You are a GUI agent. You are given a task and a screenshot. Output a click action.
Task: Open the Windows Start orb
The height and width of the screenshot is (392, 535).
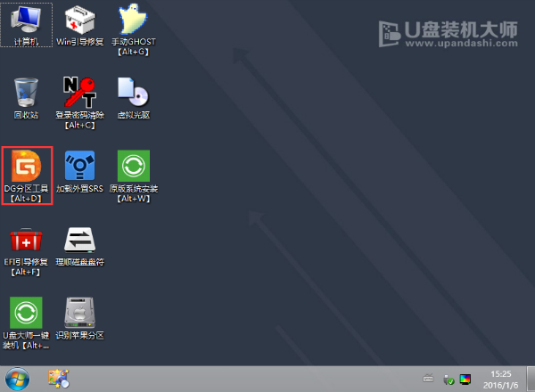coord(18,379)
